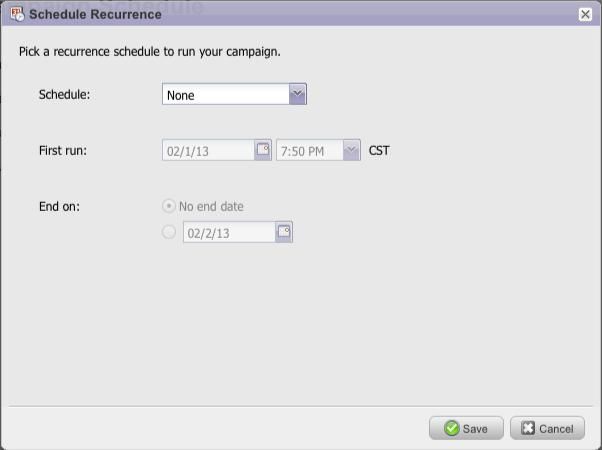The image size is (602, 450).
Task: Click the green checkmark icon on Save
Action: (451, 428)
